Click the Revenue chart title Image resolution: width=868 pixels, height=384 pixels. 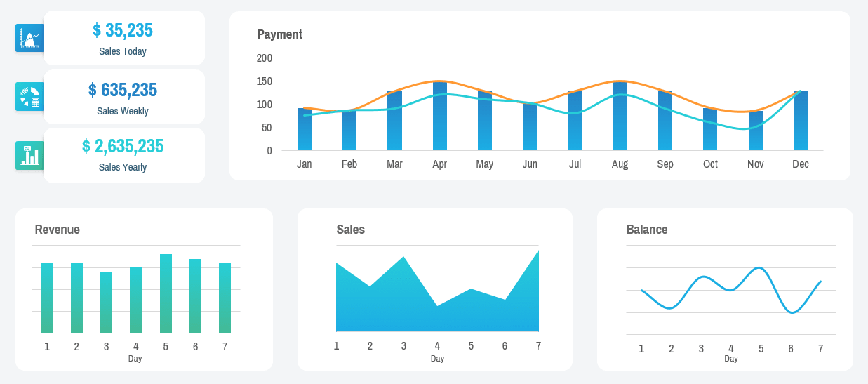tap(57, 230)
